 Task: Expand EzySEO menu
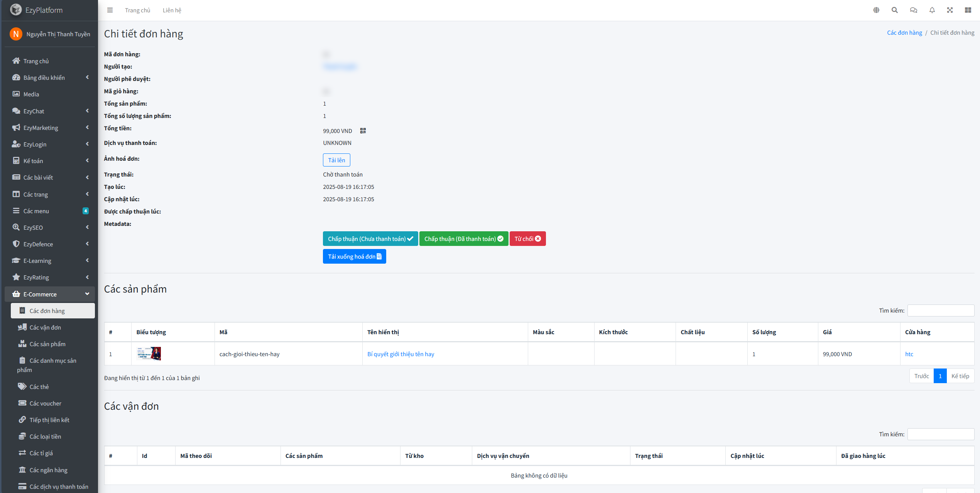(50, 227)
